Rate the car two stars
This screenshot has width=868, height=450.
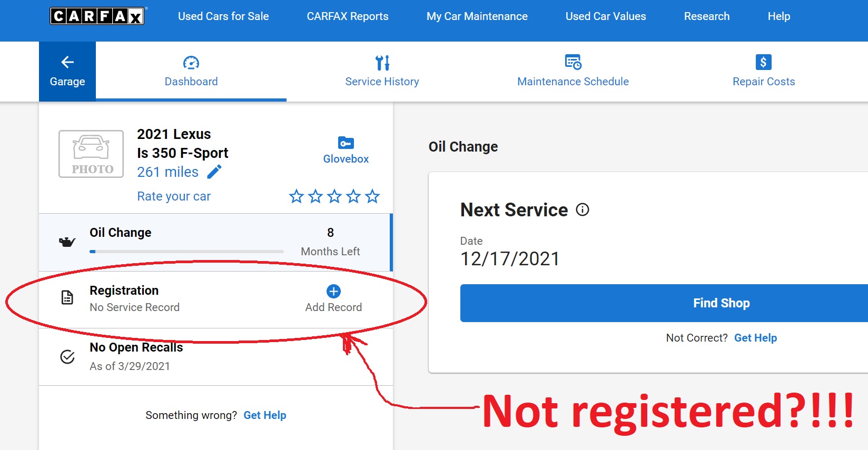click(x=315, y=196)
